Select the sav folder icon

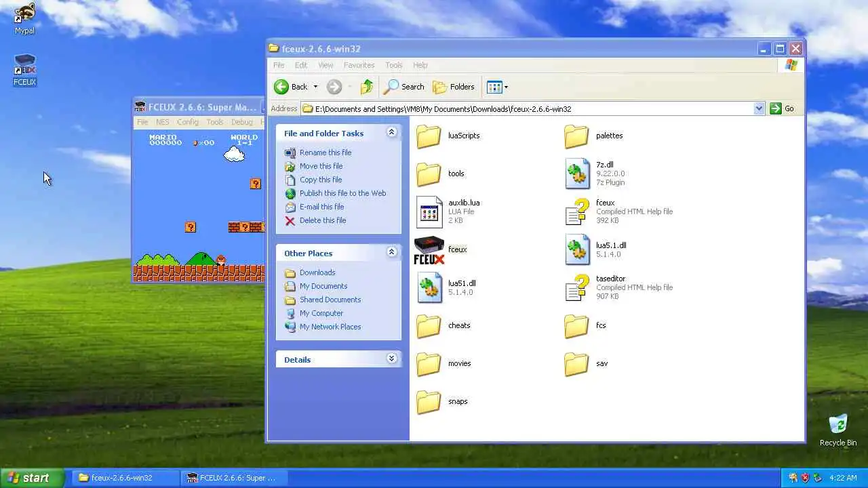576,364
